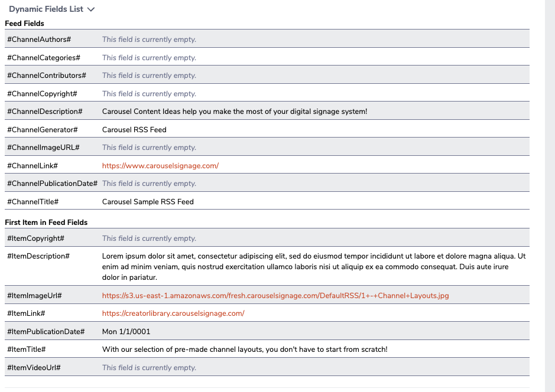The image size is (555, 392).
Task: Click the empty-field note for #ChannelPublicationDate#
Action: [x=149, y=184]
